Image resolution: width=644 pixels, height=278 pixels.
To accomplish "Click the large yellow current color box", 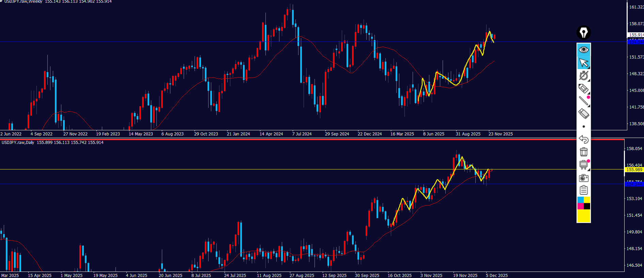I will click(583, 216).
